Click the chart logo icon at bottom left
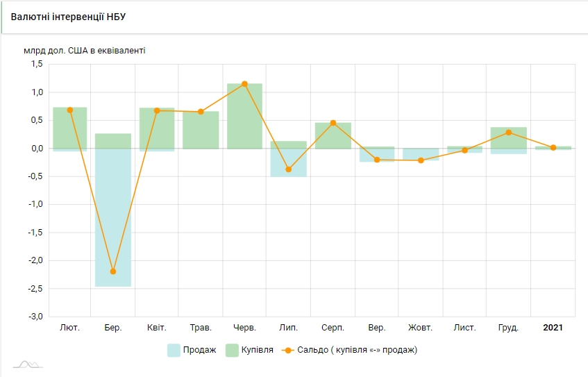Image resolution: width=588 pixels, height=377 pixels. [x=27, y=364]
